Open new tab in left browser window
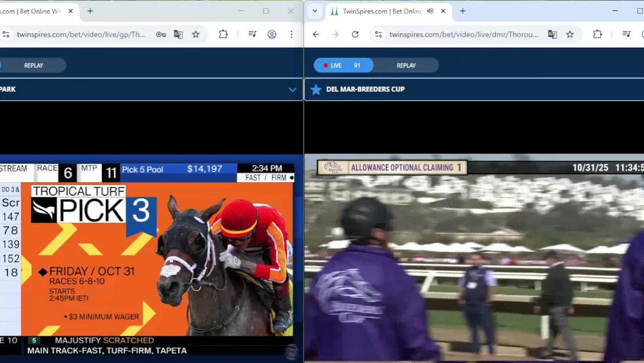 coord(90,11)
